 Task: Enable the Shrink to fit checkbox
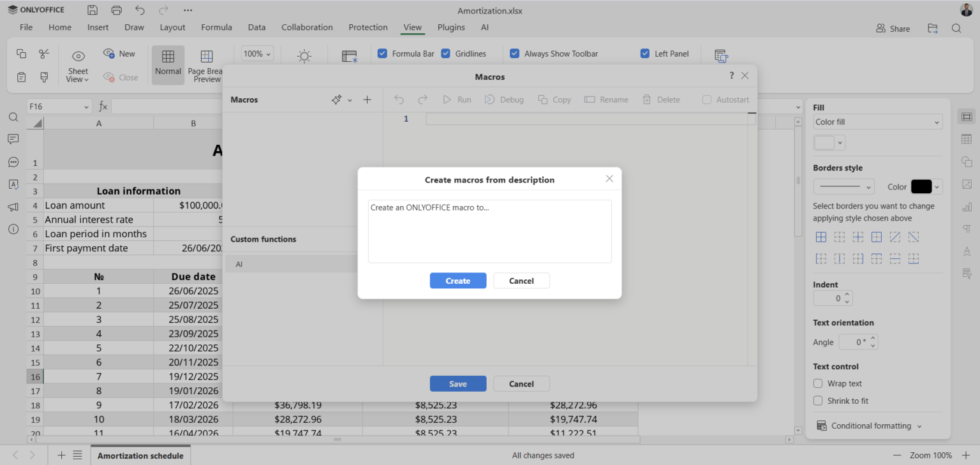point(818,401)
